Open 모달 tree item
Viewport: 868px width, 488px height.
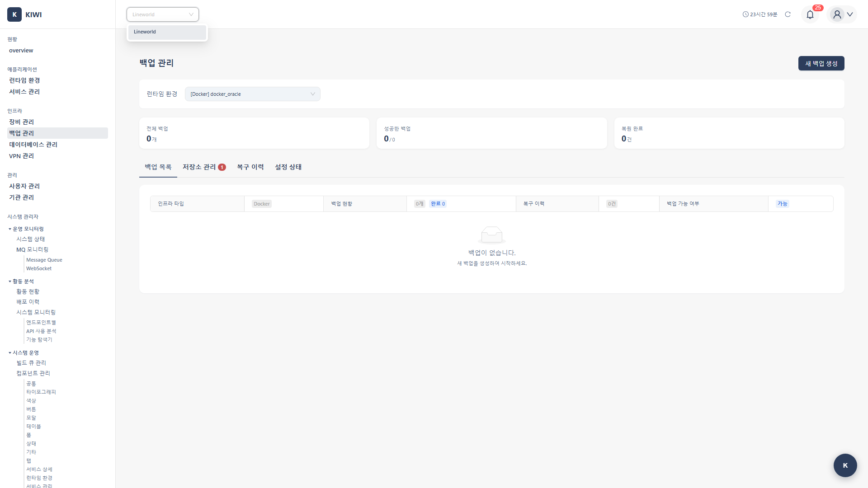31,418
